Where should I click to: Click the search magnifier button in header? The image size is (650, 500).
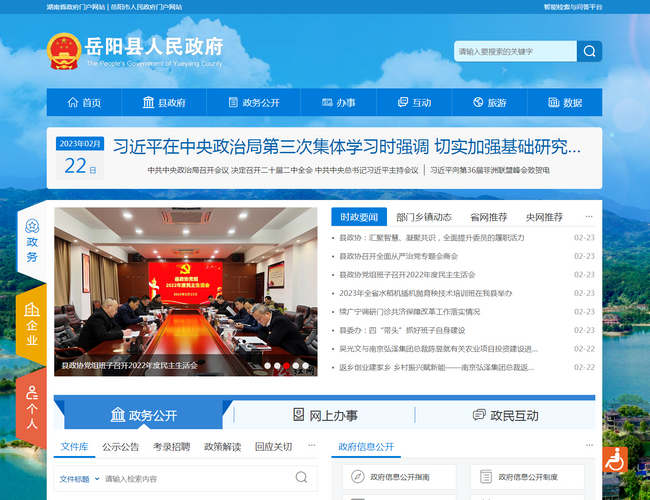(x=589, y=51)
